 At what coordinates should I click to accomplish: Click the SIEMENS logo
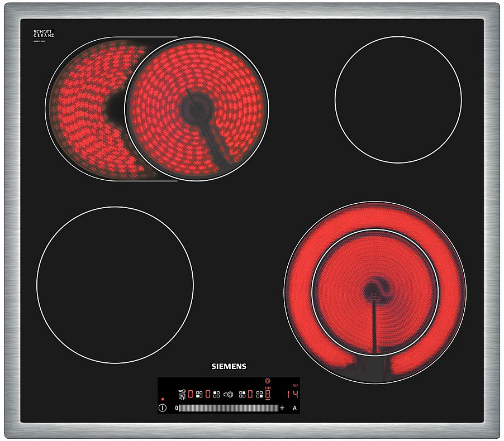[x=228, y=366]
